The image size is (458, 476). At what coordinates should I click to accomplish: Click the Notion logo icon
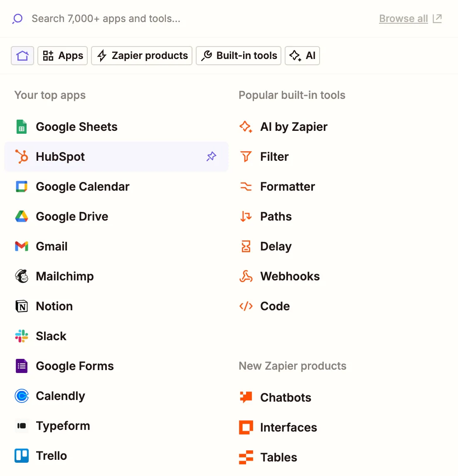click(22, 306)
